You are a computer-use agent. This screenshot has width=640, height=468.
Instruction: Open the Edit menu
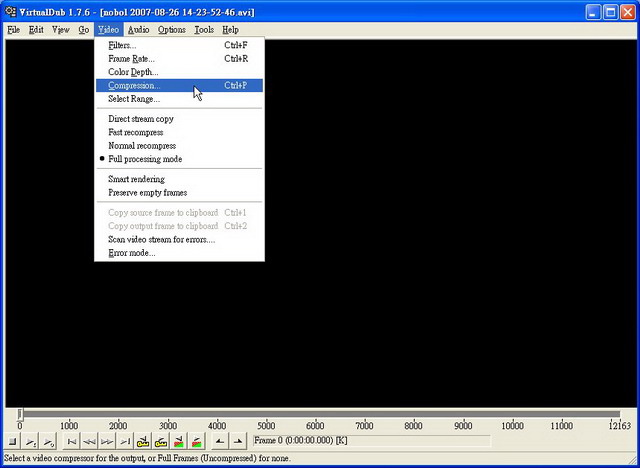pyautogui.click(x=36, y=30)
